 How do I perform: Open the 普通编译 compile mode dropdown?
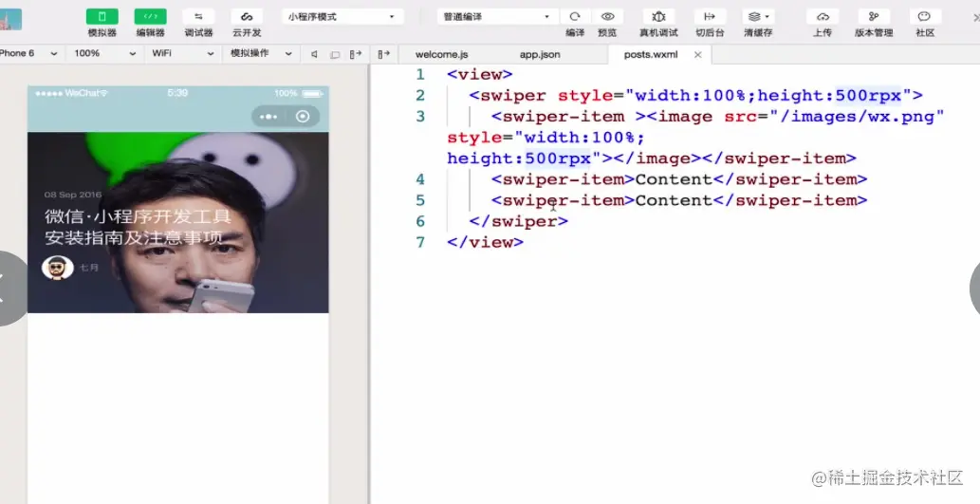point(497,17)
